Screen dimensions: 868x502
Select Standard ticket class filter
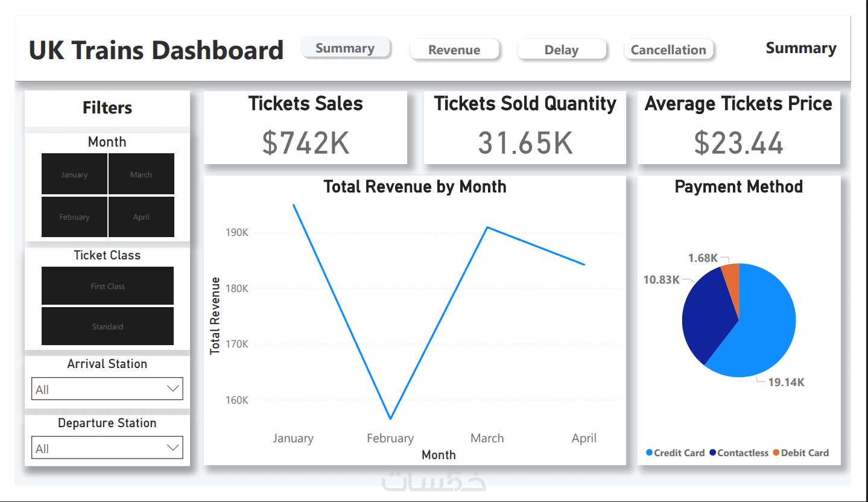point(107,326)
